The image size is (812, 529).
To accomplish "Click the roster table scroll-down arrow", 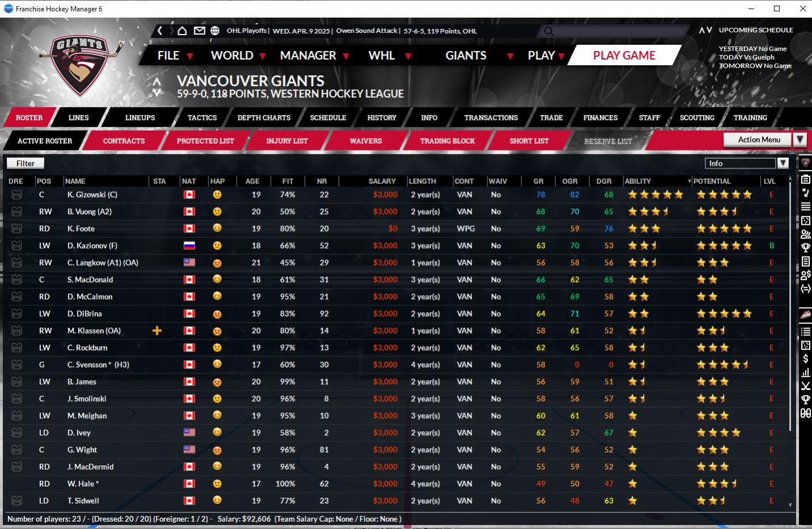I will coord(790,505).
